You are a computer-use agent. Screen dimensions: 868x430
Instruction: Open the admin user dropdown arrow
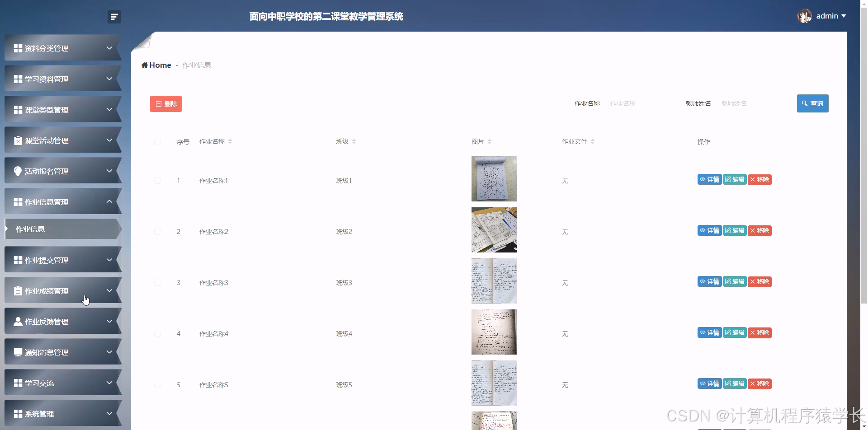click(x=844, y=16)
